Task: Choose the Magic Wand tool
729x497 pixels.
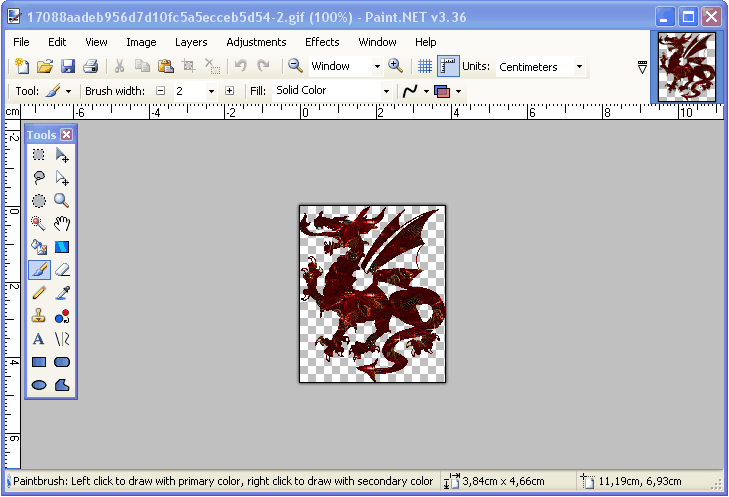Action: tap(39, 223)
